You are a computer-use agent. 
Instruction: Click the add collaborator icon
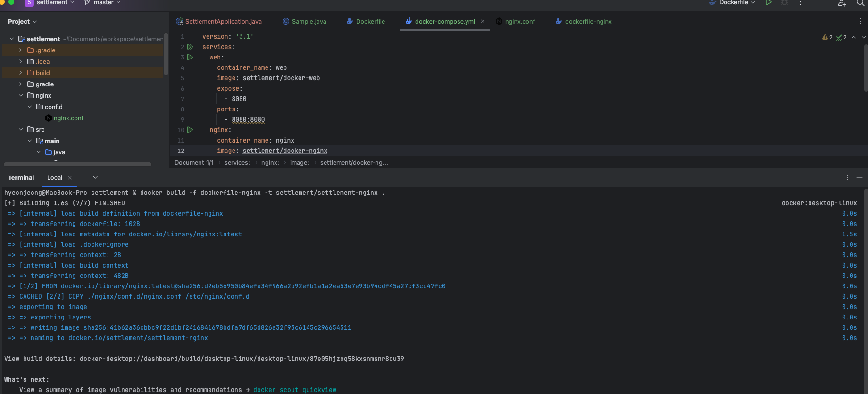[x=842, y=3]
